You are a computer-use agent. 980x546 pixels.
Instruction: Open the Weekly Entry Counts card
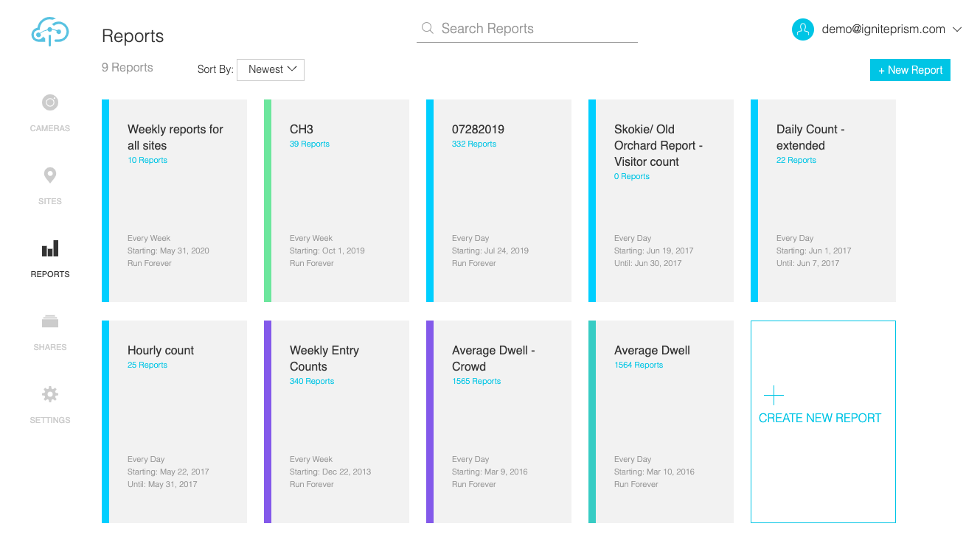[x=336, y=421]
